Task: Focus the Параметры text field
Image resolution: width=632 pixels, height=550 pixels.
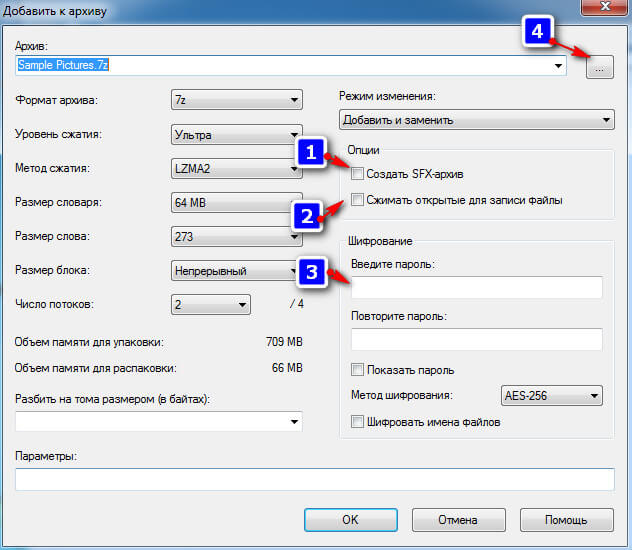Action: [x=314, y=480]
